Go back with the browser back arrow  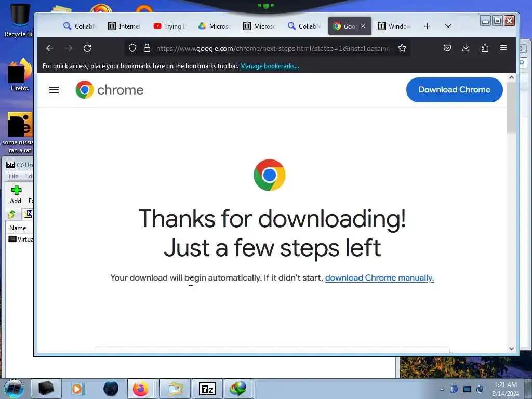pos(50,48)
